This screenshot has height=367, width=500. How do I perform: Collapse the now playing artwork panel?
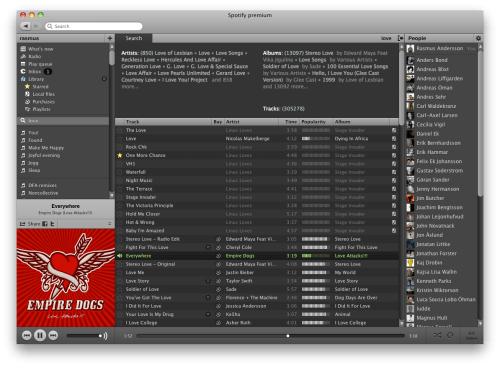(109, 224)
